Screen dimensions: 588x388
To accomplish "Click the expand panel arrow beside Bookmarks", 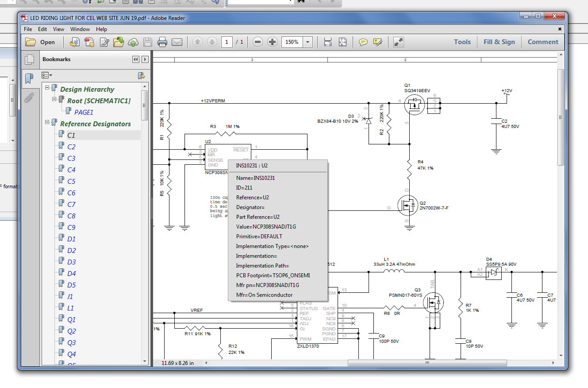I will (144, 59).
